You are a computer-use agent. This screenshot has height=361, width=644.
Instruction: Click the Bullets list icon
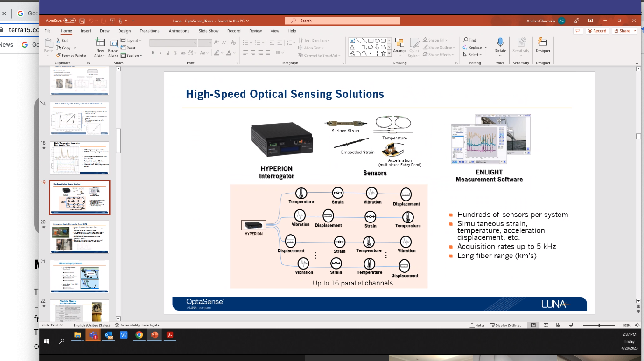pos(246,42)
